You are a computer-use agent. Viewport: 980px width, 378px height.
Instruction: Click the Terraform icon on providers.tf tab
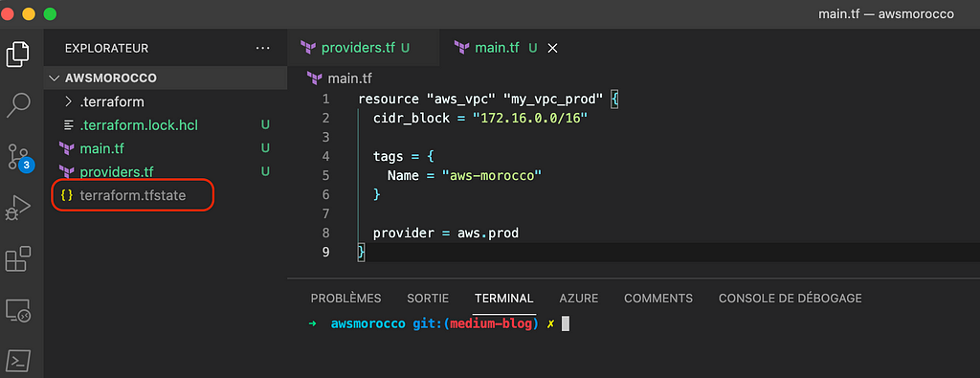click(307, 48)
